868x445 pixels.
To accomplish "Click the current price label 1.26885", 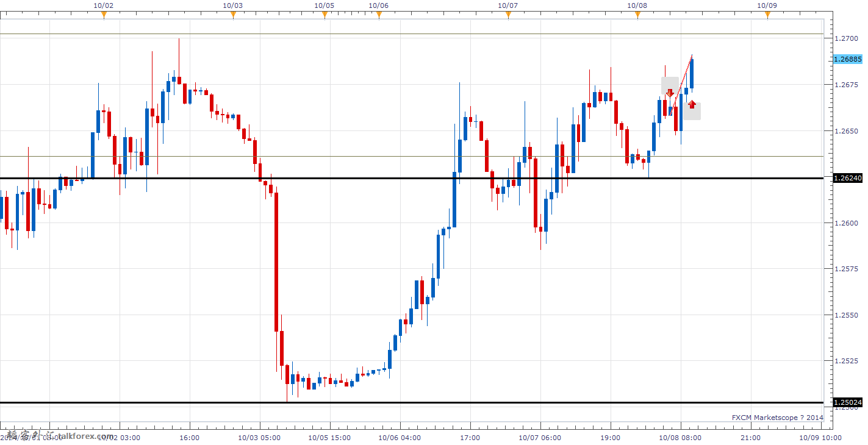I will click(847, 59).
